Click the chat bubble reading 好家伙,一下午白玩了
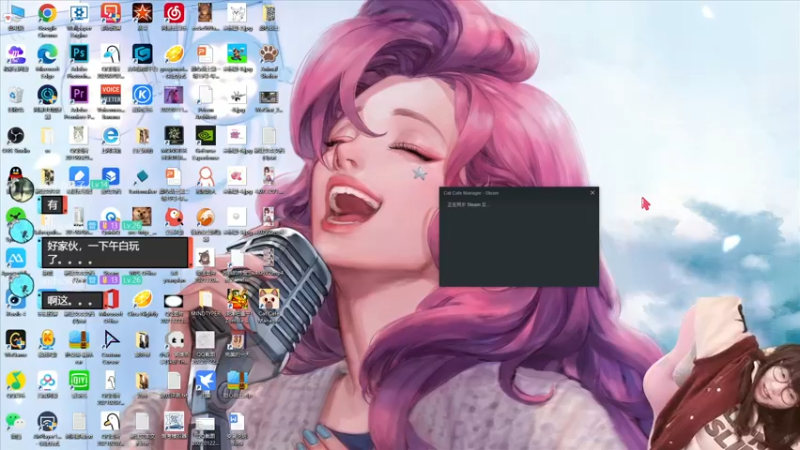This screenshot has height=450, width=800. point(115,253)
